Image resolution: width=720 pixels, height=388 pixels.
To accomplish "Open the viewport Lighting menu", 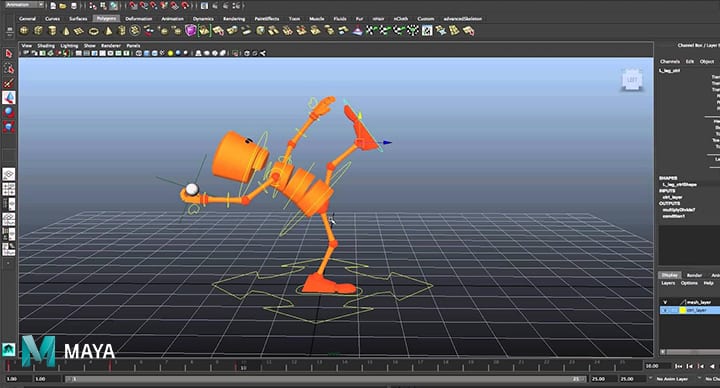I will click(69, 45).
